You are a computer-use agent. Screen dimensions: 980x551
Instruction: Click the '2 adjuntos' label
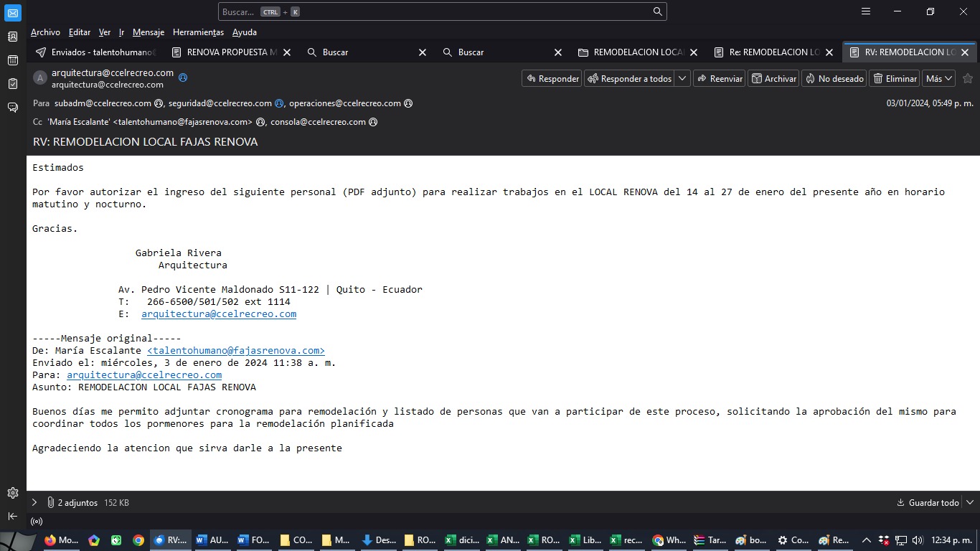pyautogui.click(x=77, y=503)
